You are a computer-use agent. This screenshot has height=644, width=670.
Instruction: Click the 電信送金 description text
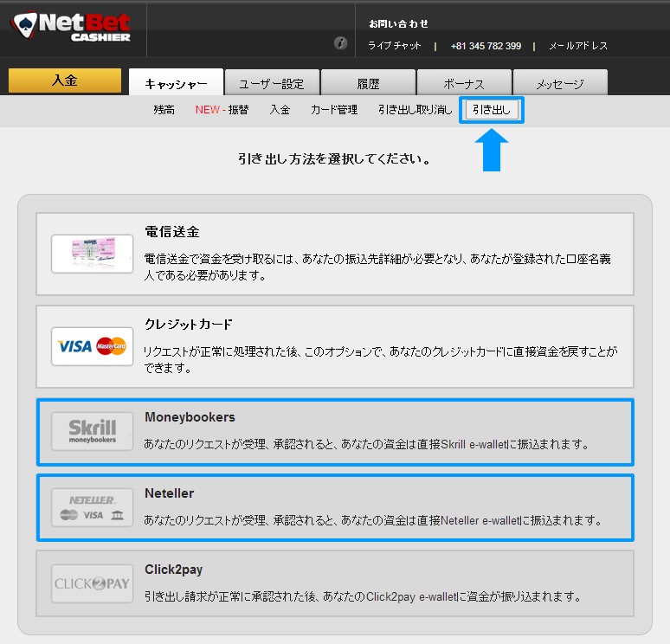pyautogui.click(x=377, y=267)
